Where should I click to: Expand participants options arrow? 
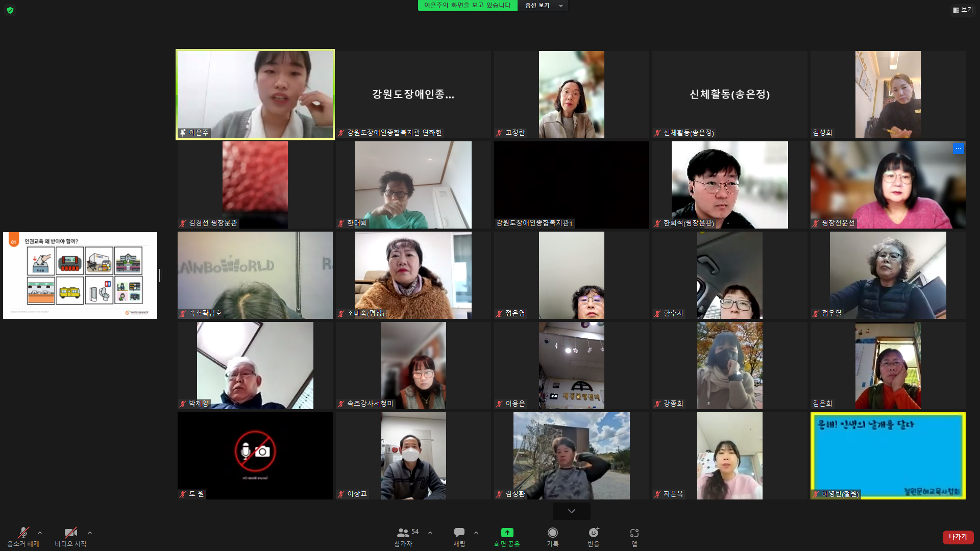(x=430, y=533)
